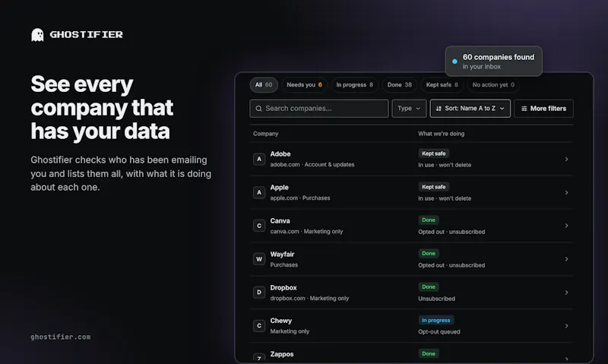Image resolution: width=608 pixels, height=364 pixels.
Task: Click the Adobe company name
Action: click(280, 154)
